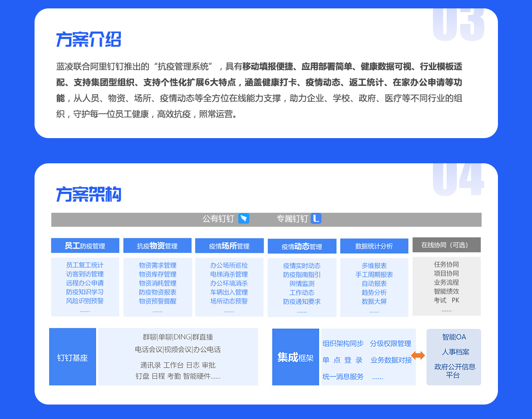
Task: Click the 风险识别预警 entry
Action: (85, 301)
